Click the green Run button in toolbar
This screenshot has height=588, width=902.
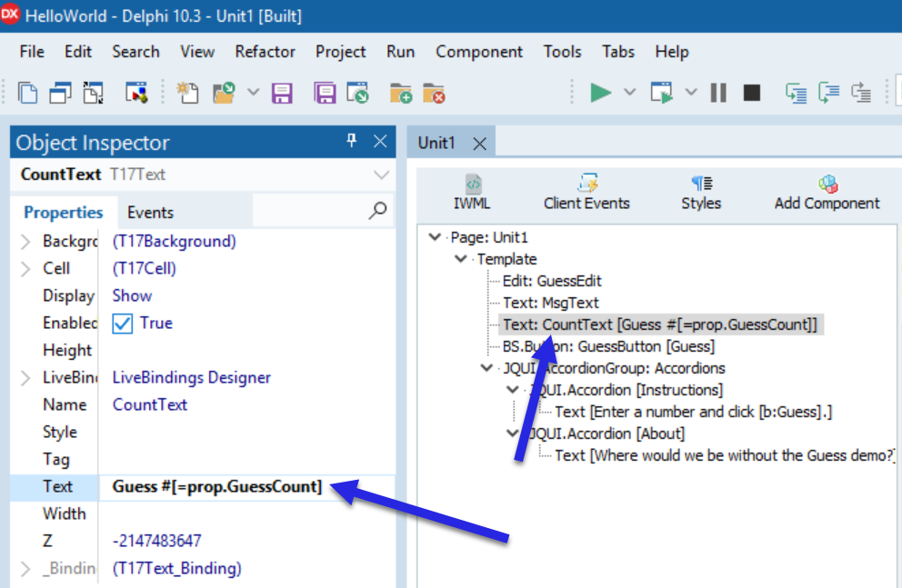(600, 93)
